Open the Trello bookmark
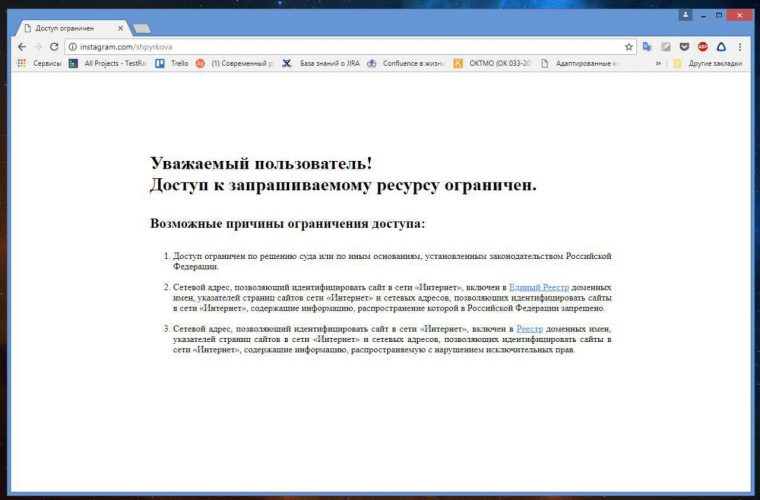760x500 pixels. (172, 63)
